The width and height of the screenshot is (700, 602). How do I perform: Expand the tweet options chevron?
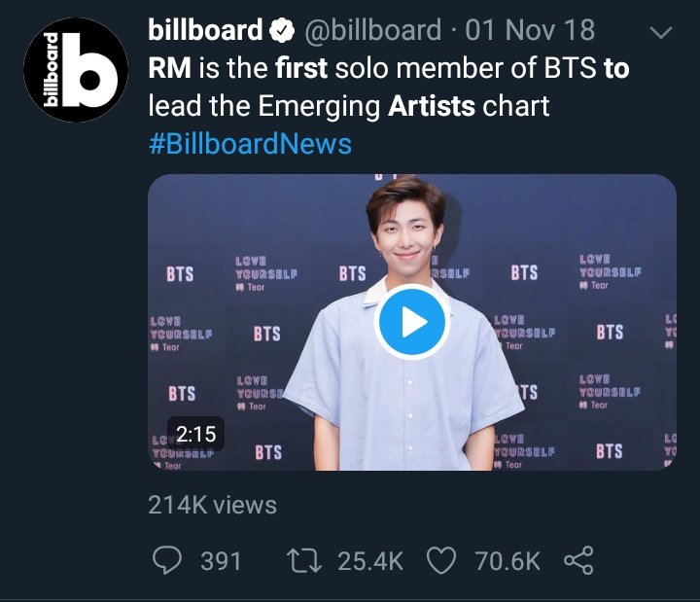660,32
